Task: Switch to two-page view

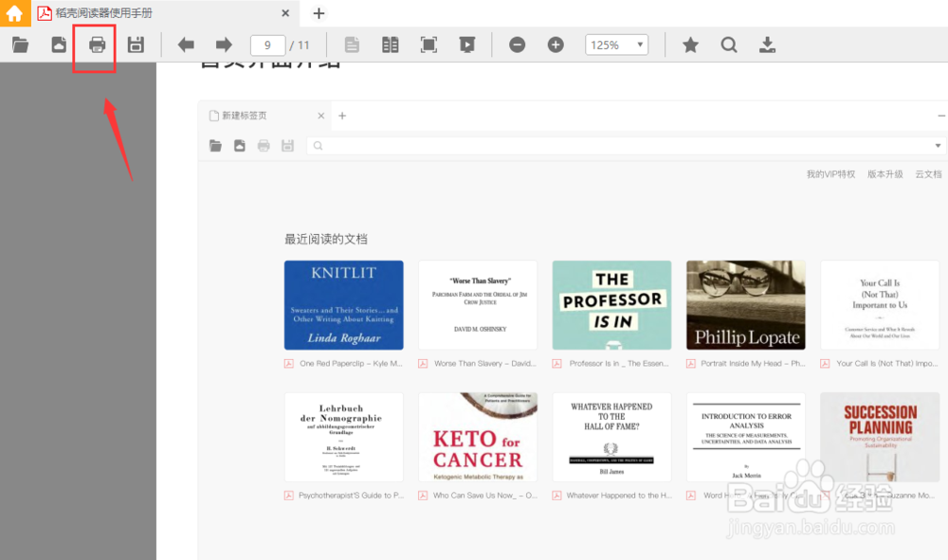Action: pos(390,45)
